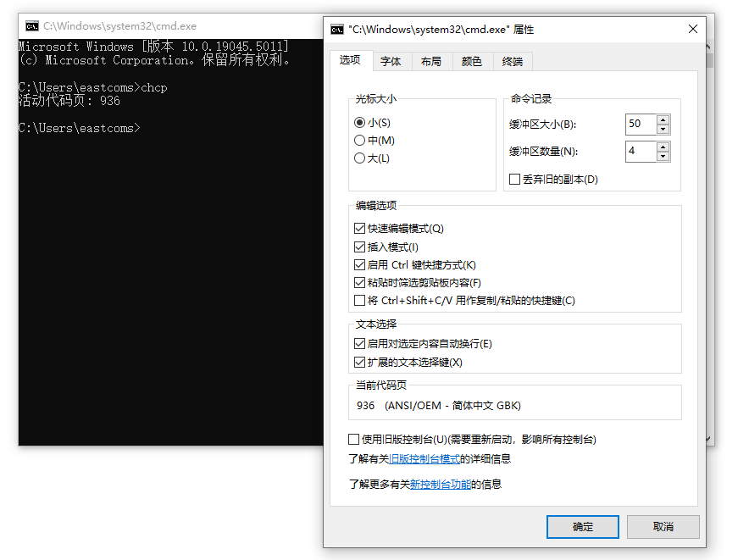Click the cmd icon in properties dialog title bar
This screenshot has width=749, height=560.
tap(337, 30)
